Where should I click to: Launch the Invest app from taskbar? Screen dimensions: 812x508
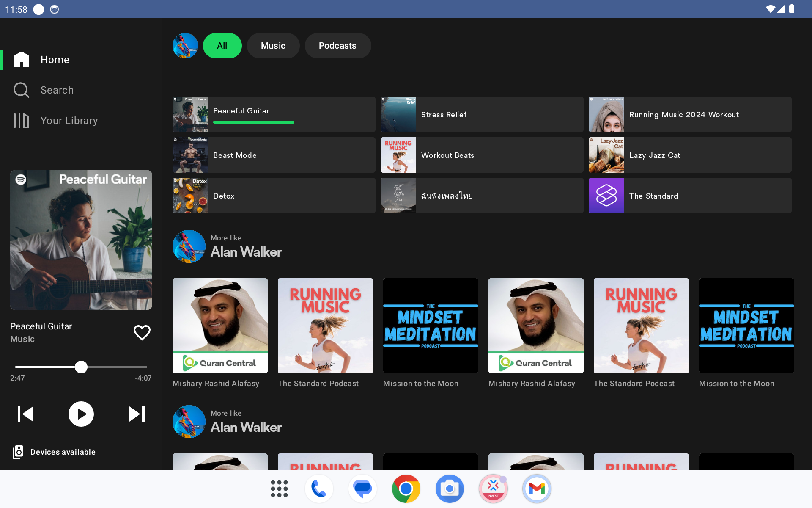point(493,489)
